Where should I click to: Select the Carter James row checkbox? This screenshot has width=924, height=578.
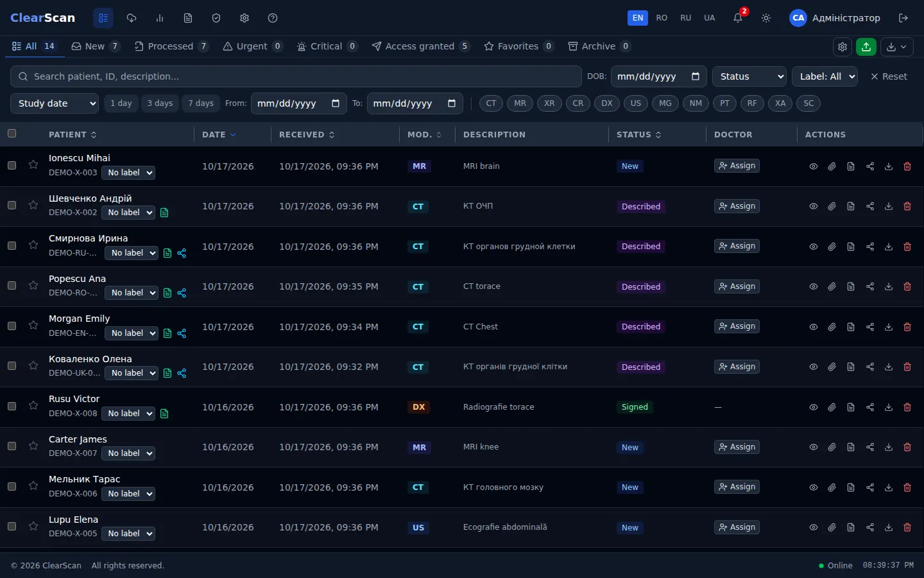coord(12,446)
